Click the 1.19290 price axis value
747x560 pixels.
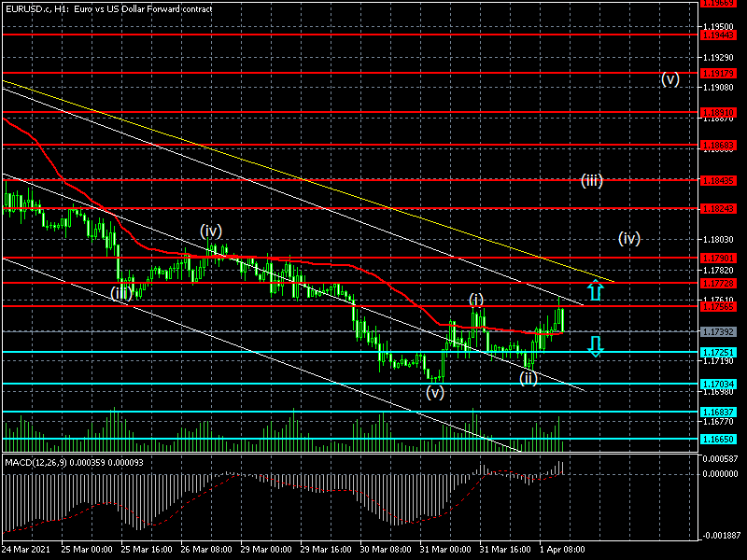[x=718, y=57]
